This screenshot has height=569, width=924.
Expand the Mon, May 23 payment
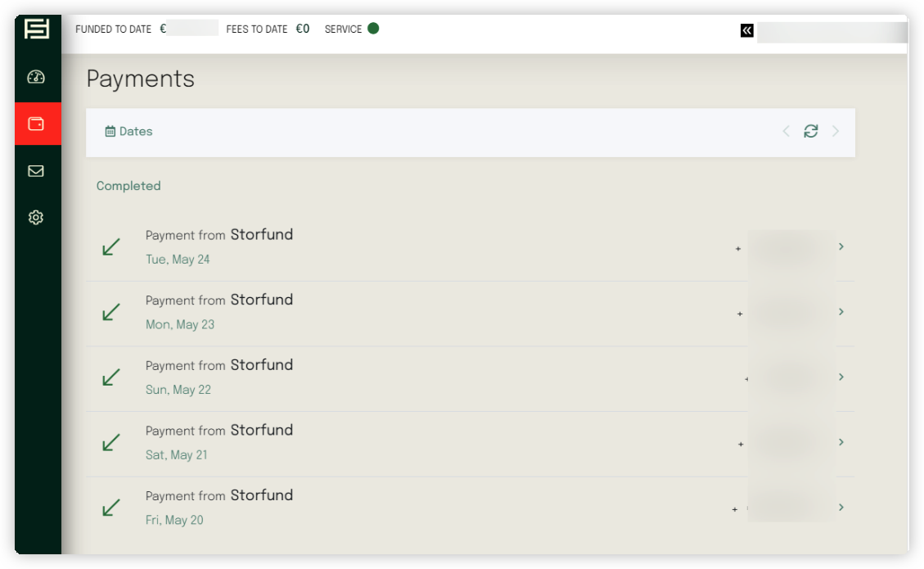841,312
